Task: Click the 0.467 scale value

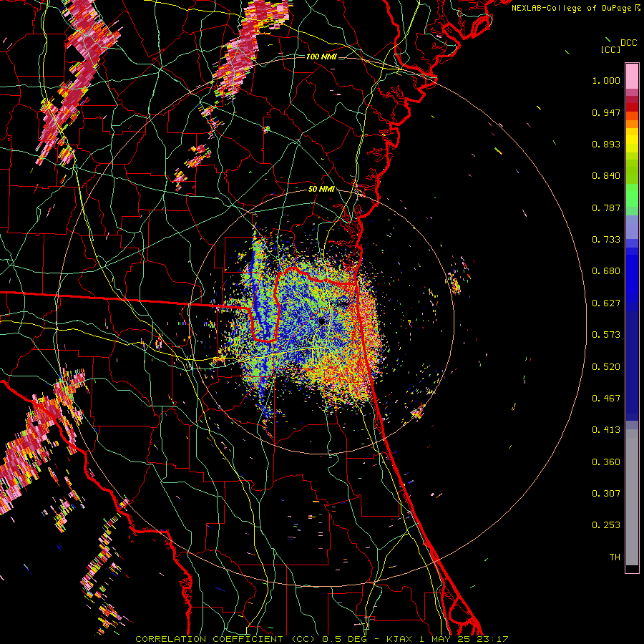Action: click(606, 399)
